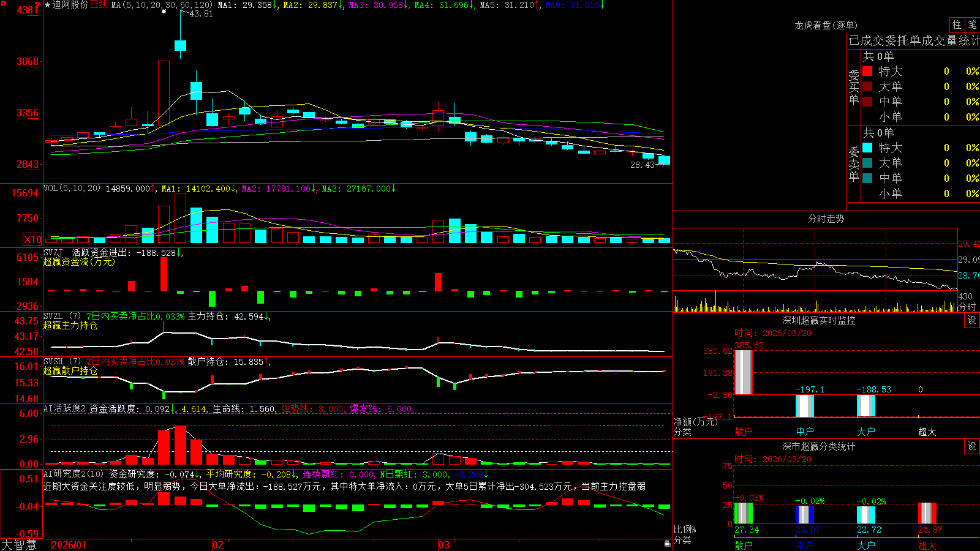The width and height of the screenshot is (980, 551).
Task: Click the red question mark icon
Action: point(38,5)
